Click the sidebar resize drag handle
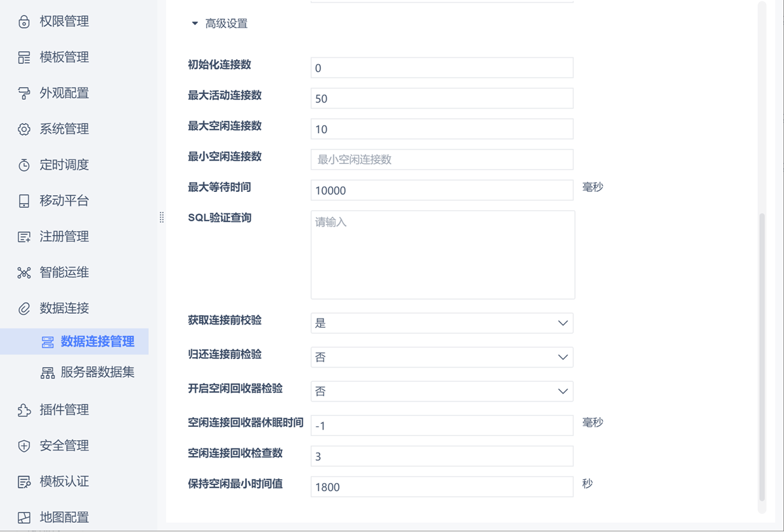Image resolution: width=784 pixels, height=532 pixels. [x=161, y=217]
